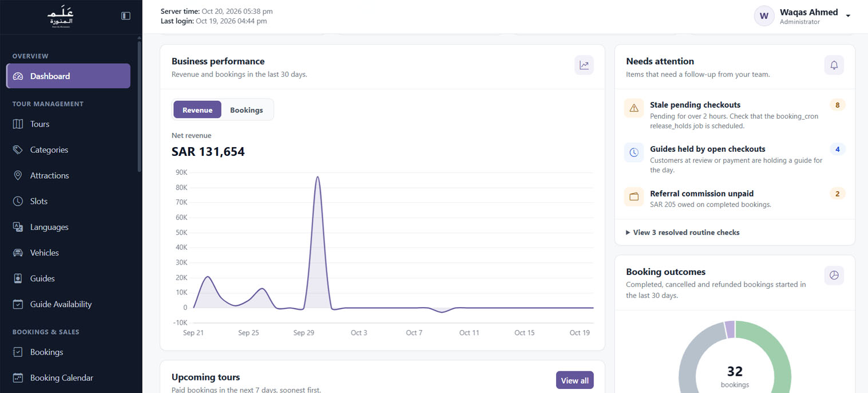Click the Tours map icon
The height and width of the screenshot is (393, 868).
point(18,124)
